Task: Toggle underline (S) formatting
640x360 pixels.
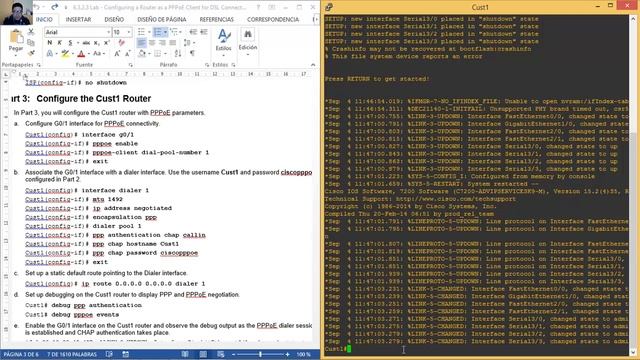Action: (x=70, y=42)
